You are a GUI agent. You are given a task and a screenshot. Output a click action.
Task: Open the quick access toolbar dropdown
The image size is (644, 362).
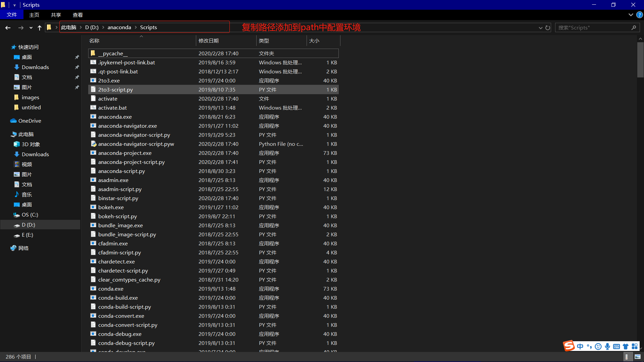click(14, 5)
